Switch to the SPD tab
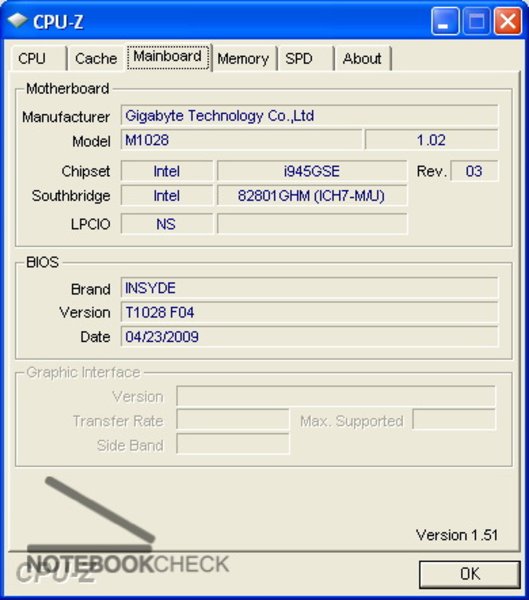Image resolution: width=529 pixels, height=600 pixels. 305,59
